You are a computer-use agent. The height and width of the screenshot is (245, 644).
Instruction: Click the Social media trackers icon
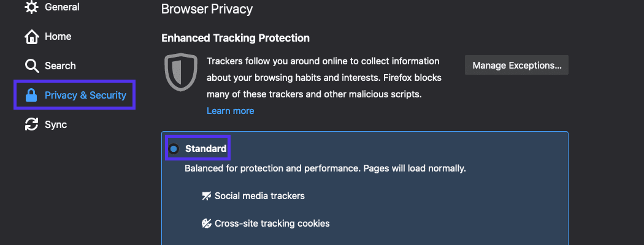point(207,196)
